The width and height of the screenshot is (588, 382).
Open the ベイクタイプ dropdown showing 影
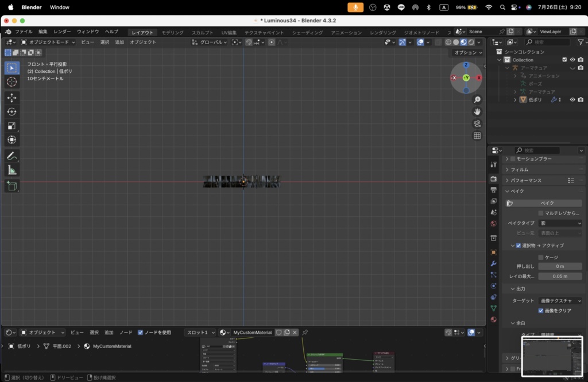click(x=560, y=223)
